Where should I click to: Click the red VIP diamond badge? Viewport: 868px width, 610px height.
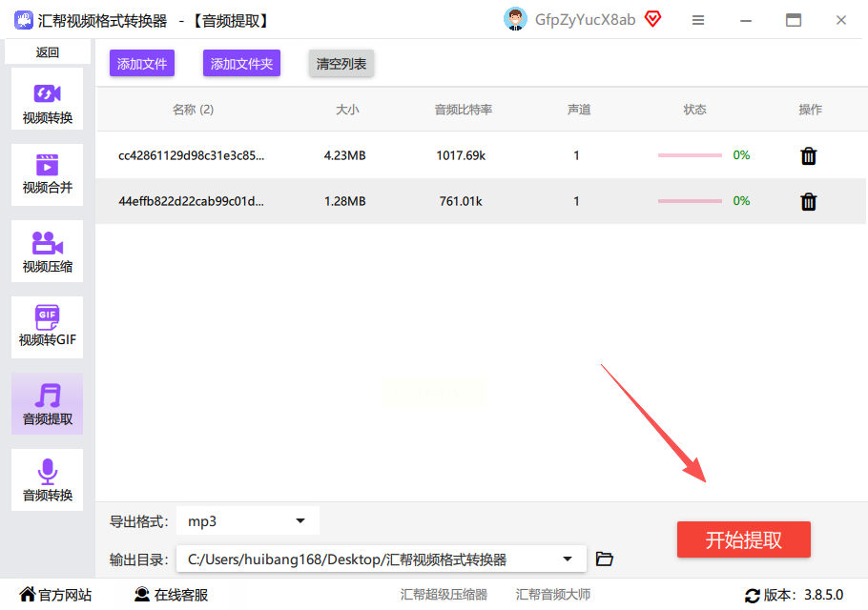tap(653, 19)
